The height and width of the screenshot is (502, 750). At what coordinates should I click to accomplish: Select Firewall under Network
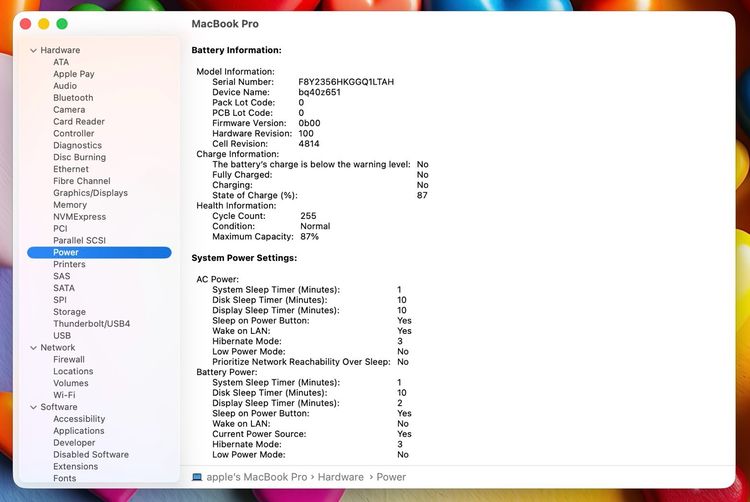69,360
